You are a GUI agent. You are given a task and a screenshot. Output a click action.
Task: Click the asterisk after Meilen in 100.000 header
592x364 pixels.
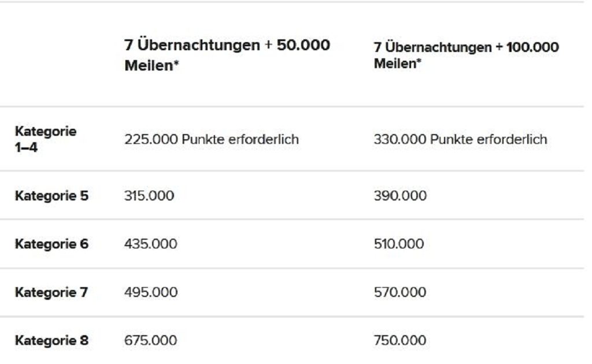(418, 62)
